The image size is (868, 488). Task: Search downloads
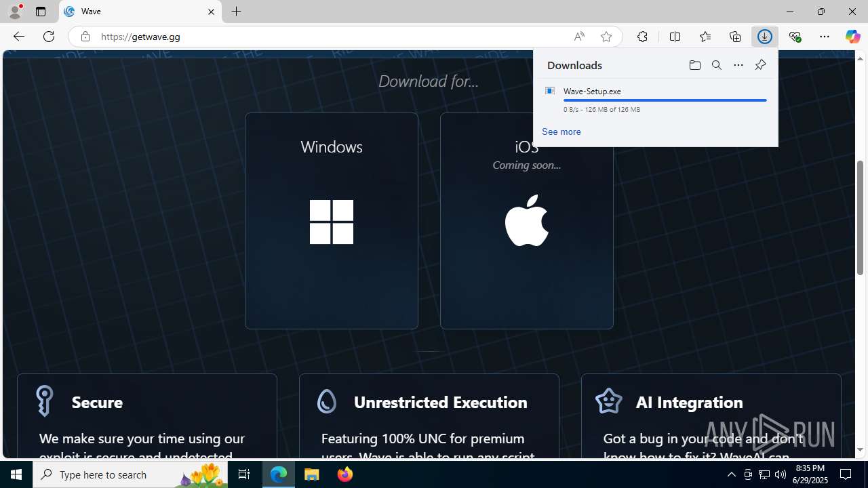(x=717, y=65)
